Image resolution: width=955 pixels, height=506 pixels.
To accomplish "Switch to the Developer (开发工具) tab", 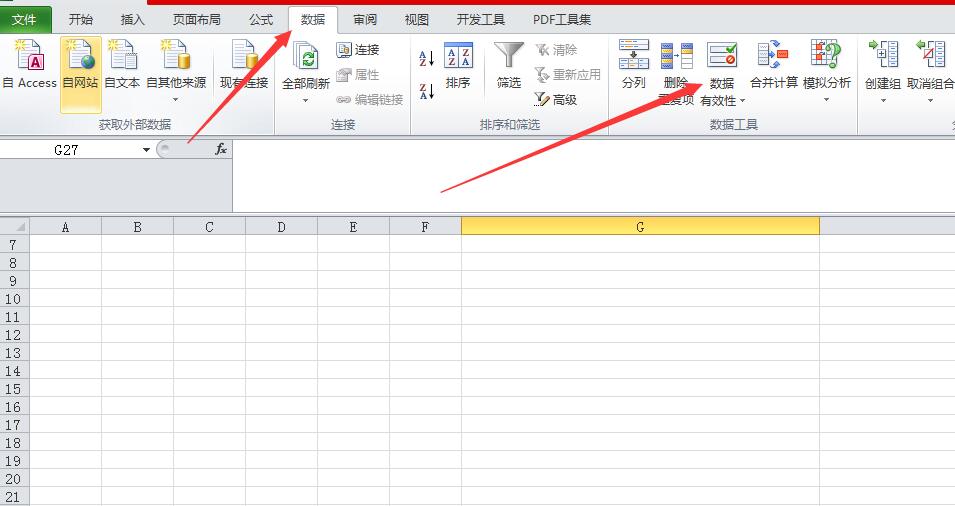I will [481, 19].
